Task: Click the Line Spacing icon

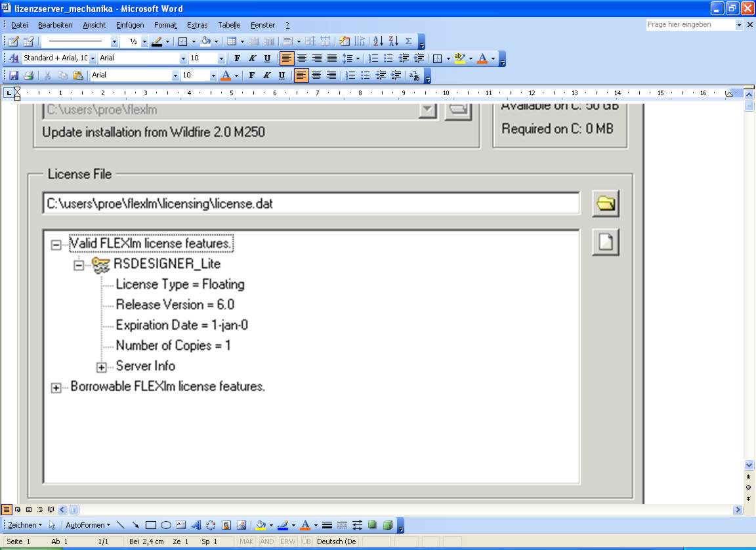Action: 347,58
